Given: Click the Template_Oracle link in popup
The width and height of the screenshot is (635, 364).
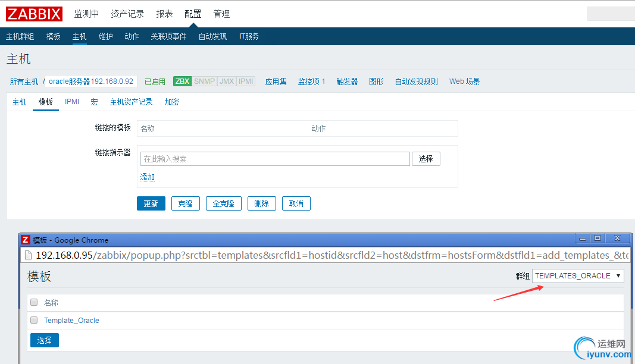Looking at the screenshot, I should coord(71,320).
